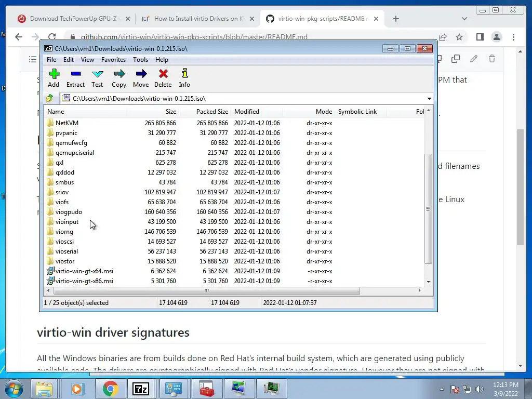
Task: Open the Tools menu
Action: (140, 60)
